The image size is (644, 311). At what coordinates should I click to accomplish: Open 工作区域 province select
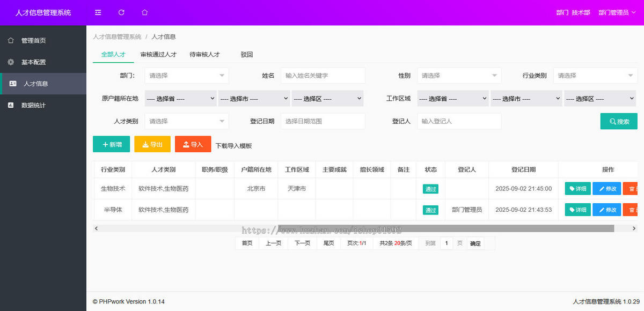pos(453,99)
